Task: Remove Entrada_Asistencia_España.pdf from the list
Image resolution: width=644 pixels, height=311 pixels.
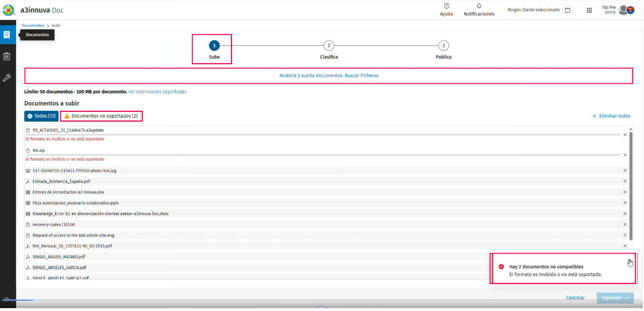Action: (x=624, y=181)
